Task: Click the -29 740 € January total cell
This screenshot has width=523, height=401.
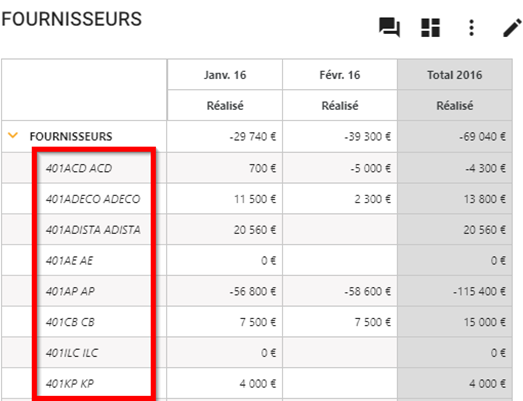Action: (253, 136)
